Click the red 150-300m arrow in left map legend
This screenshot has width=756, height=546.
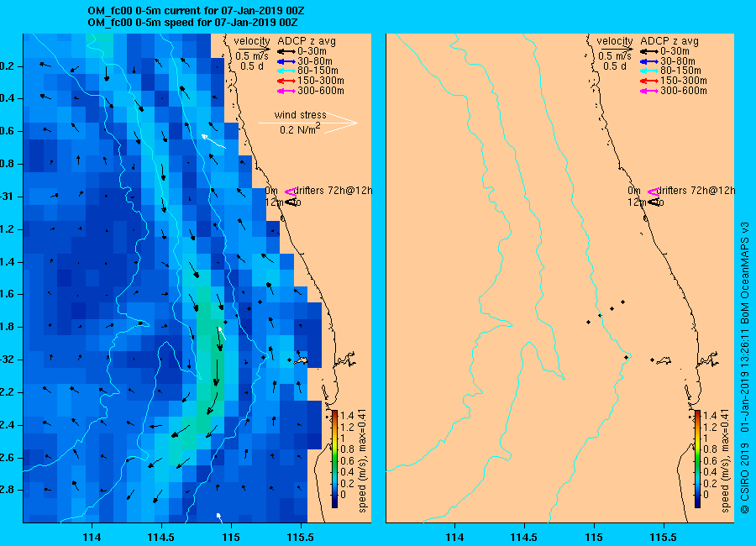[286, 81]
